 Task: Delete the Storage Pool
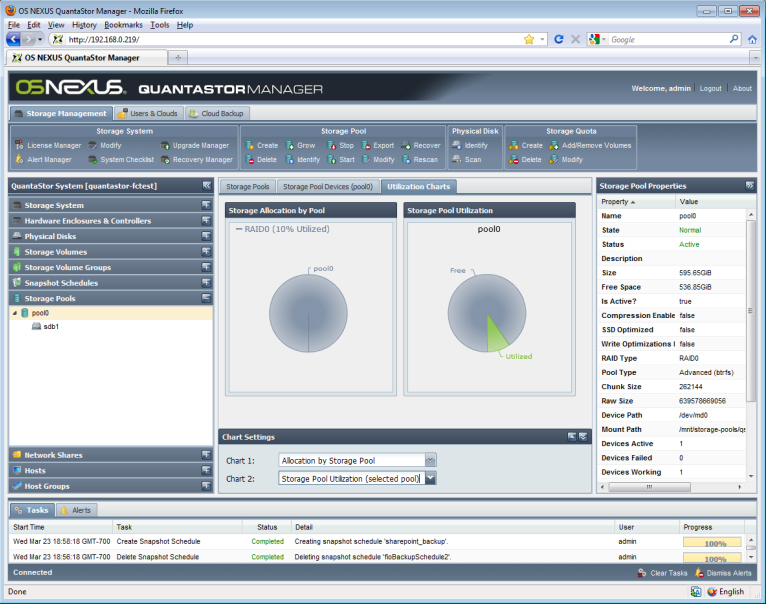click(x=261, y=160)
